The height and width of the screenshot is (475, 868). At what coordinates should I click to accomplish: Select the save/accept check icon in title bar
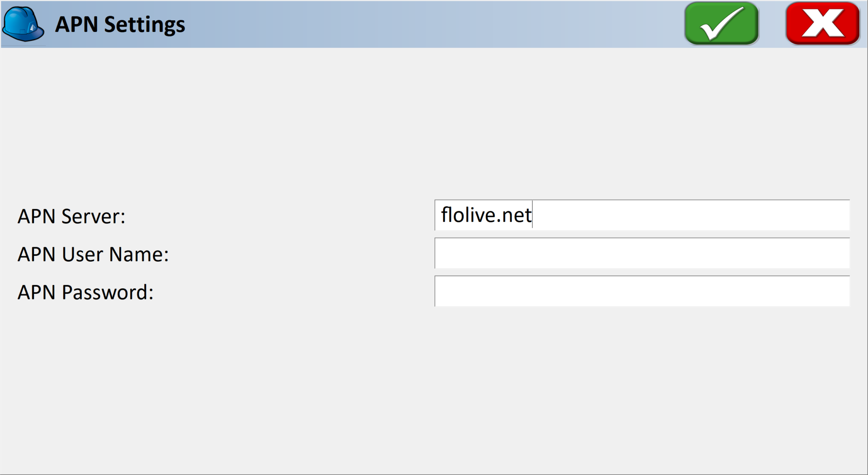coord(721,24)
